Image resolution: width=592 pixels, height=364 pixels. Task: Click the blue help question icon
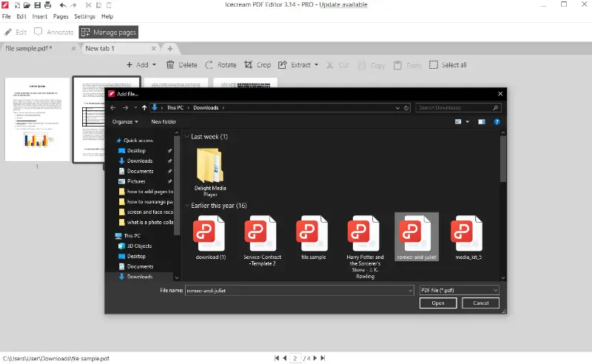click(497, 121)
